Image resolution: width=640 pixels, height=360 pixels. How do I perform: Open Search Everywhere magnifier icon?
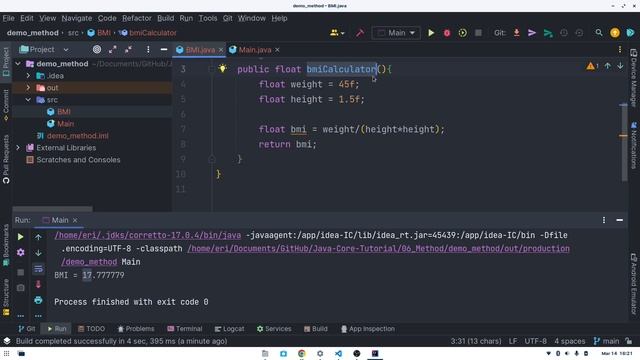tap(598, 33)
